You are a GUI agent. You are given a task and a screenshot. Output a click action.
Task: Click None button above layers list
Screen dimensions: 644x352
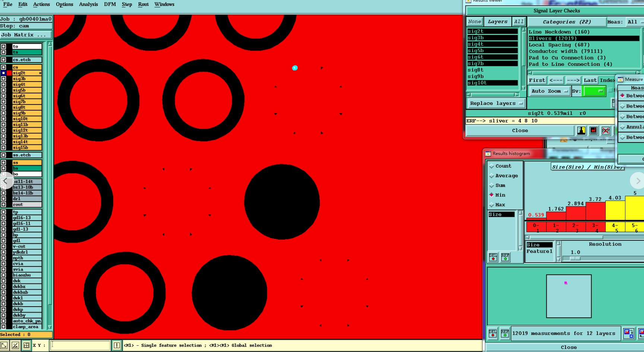pos(475,22)
